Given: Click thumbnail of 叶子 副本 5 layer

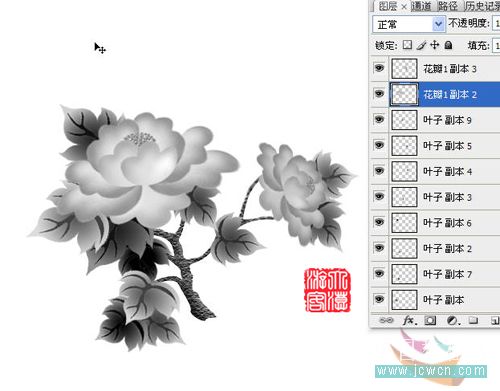Looking at the screenshot, I should (404, 146).
